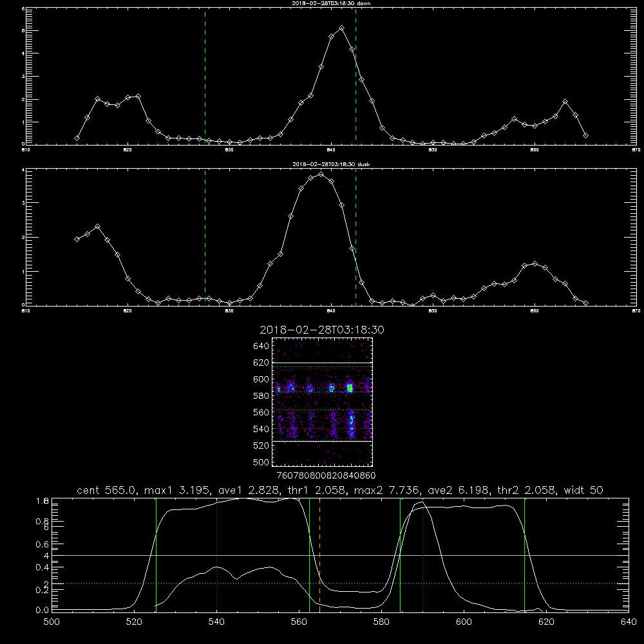Select the green vertical line just left of the orange line
Image resolution: width=644 pixels, height=644 pixels.
click(309, 555)
